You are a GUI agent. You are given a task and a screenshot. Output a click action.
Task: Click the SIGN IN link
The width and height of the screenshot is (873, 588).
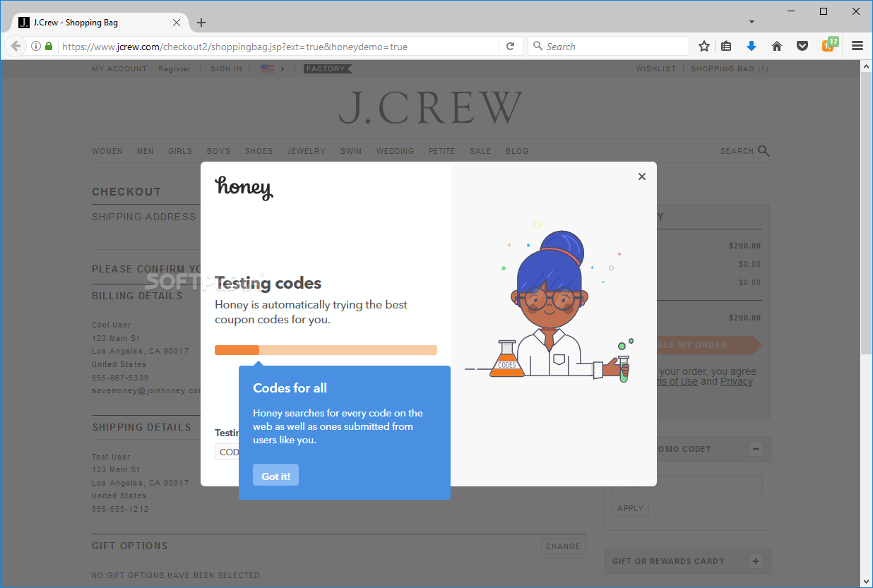[x=226, y=69]
